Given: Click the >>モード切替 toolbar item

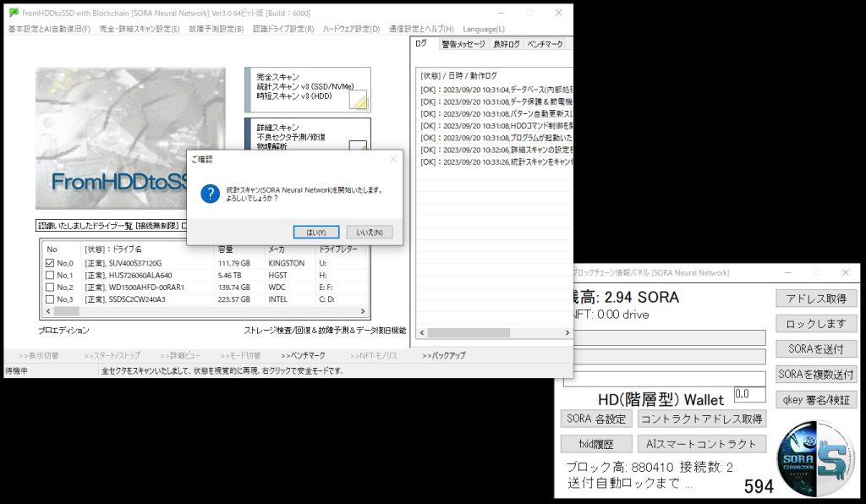Looking at the screenshot, I should [240, 356].
